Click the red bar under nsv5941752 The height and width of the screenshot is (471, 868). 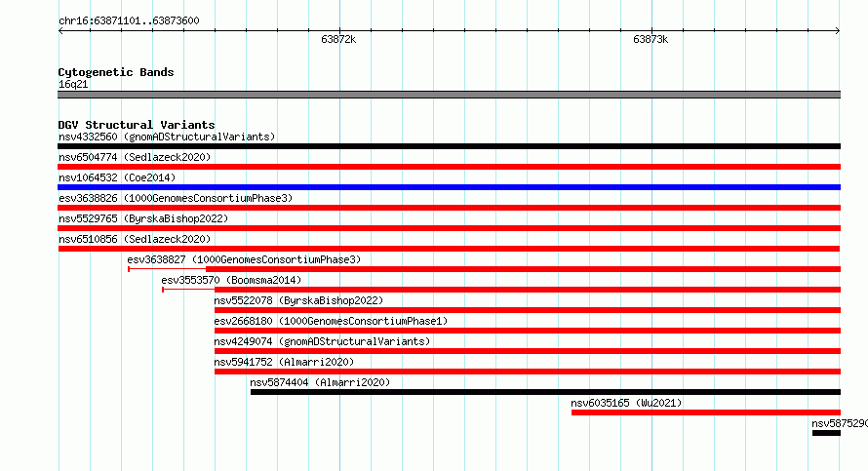(528, 372)
